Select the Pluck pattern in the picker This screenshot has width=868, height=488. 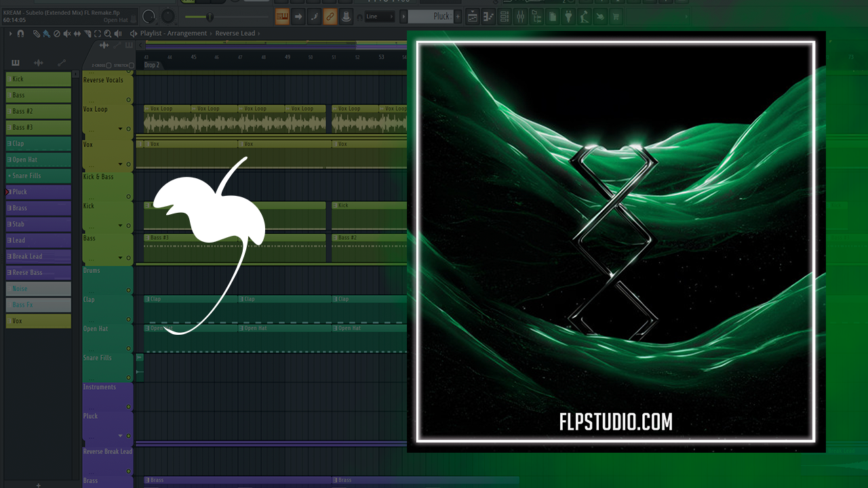click(x=38, y=192)
